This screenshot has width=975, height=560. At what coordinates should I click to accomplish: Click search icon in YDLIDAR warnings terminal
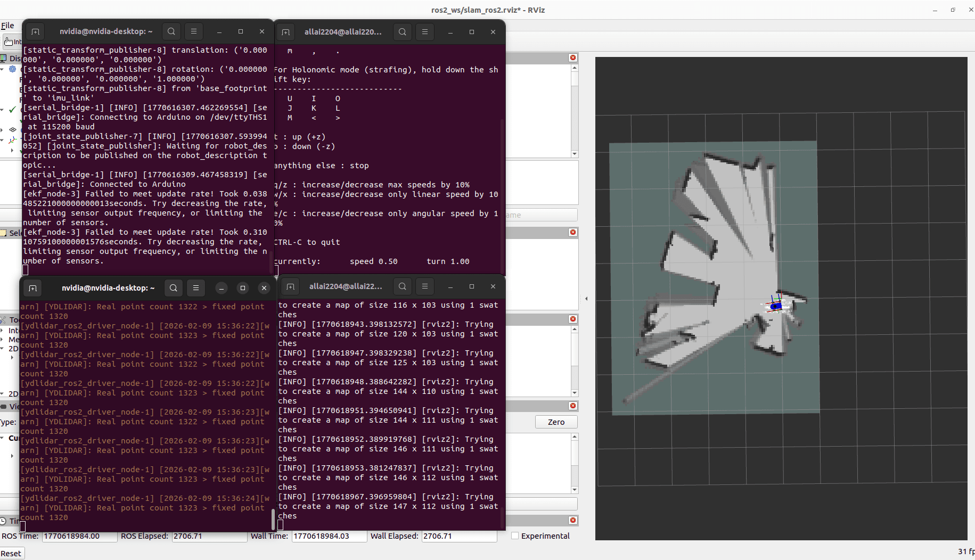point(174,288)
